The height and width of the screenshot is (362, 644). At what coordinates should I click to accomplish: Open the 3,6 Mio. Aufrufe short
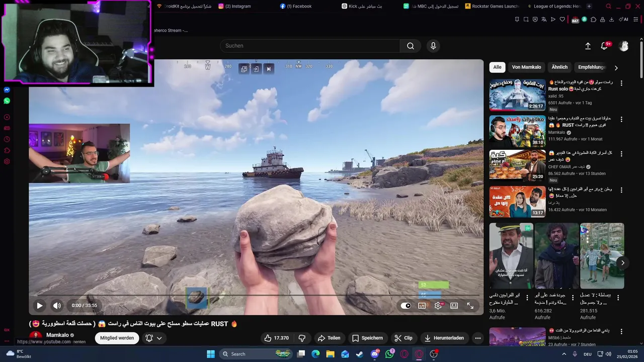click(511, 256)
